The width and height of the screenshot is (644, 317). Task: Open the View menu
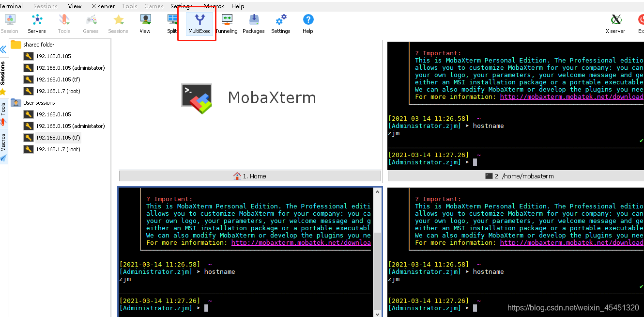[75, 6]
